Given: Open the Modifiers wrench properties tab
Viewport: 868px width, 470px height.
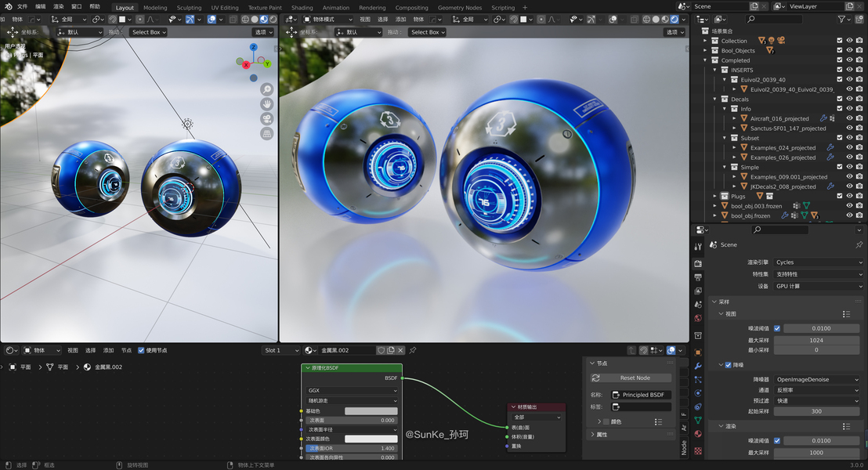Looking at the screenshot, I should [698, 366].
